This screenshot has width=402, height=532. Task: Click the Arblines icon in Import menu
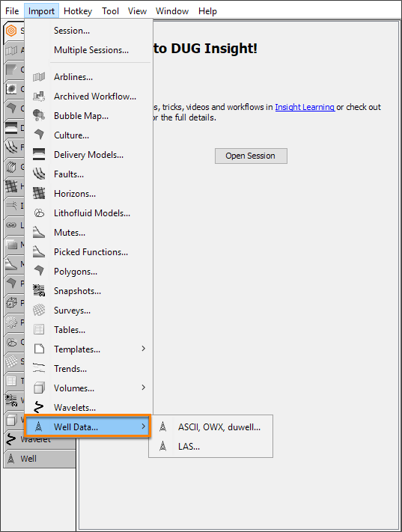click(39, 77)
